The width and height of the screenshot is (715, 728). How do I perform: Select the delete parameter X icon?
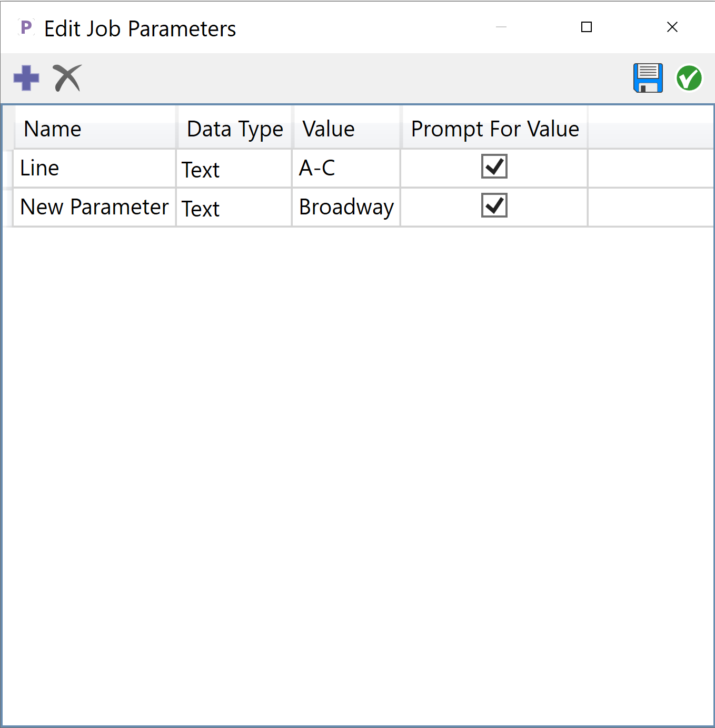click(66, 77)
